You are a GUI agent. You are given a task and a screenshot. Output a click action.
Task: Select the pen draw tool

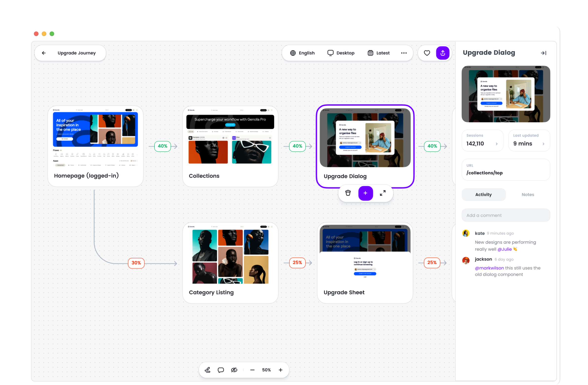[207, 370]
